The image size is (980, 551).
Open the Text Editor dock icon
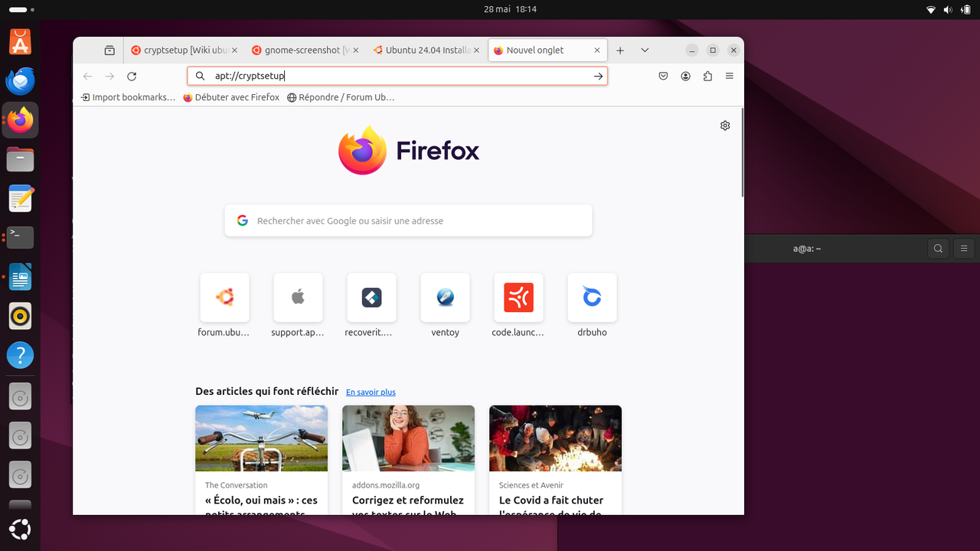click(x=21, y=199)
